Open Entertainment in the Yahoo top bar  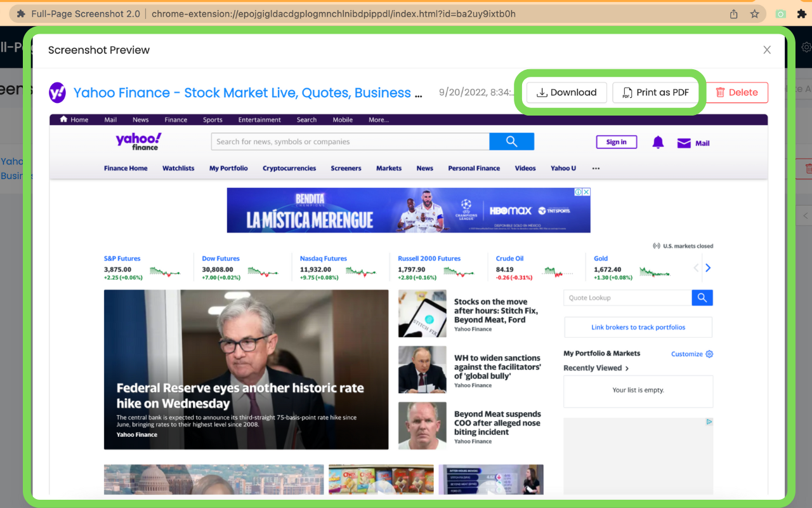pyautogui.click(x=259, y=119)
